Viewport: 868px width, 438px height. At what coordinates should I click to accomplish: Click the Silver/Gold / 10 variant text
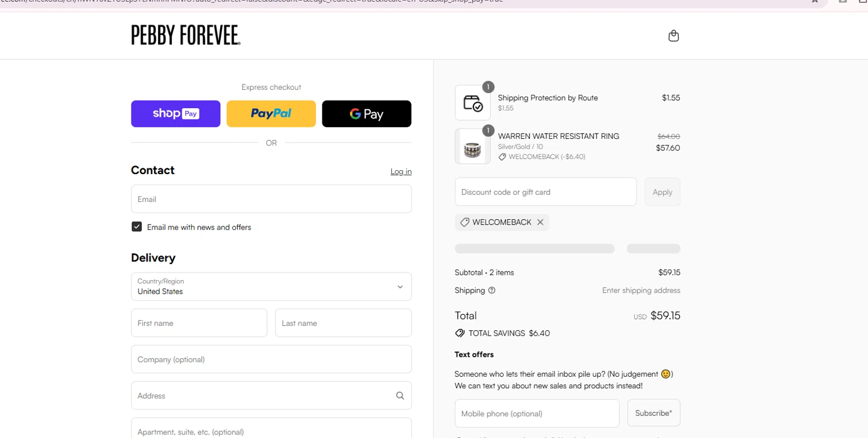(x=521, y=147)
